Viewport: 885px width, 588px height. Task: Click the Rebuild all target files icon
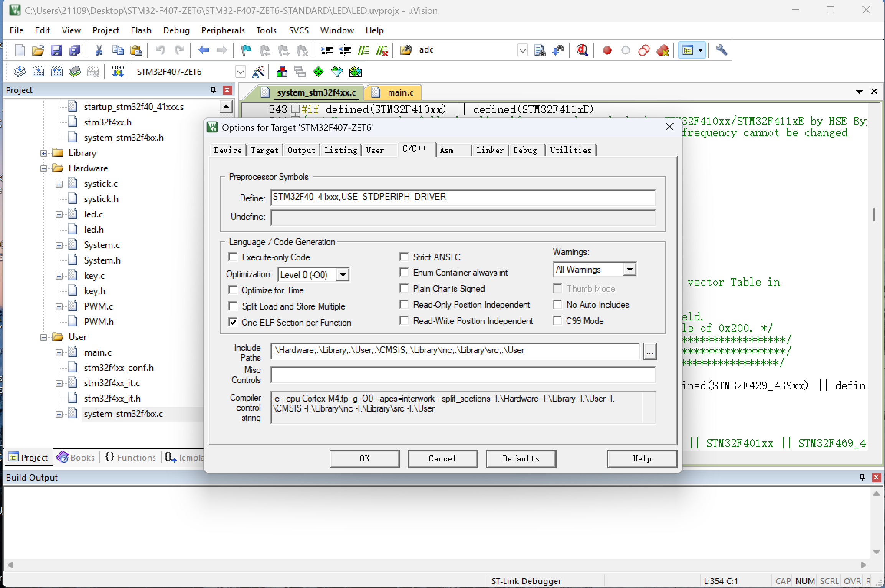(x=56, y=72)
